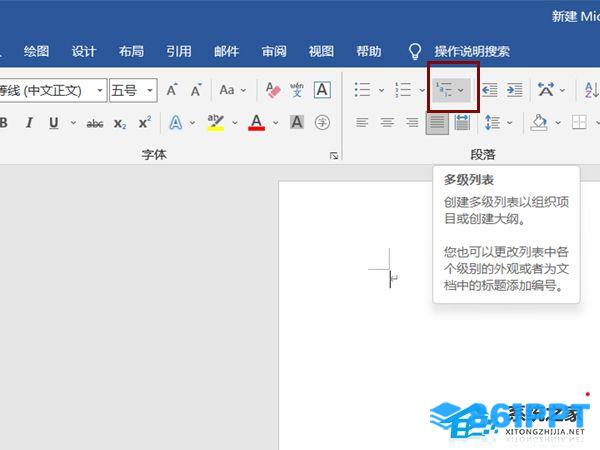600x450 pixels.
Task: Toggle character shading icon
Action: pyautogui.click(x=297, y=122)
